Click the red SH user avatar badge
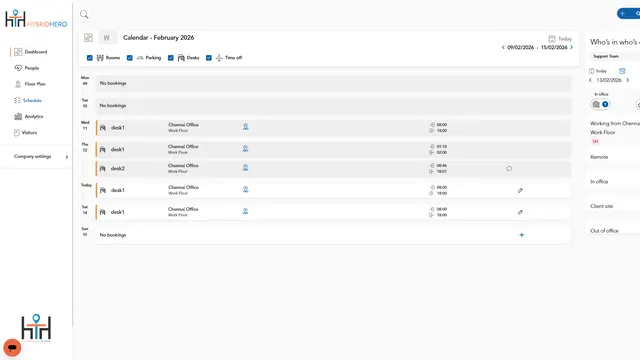 595,142
